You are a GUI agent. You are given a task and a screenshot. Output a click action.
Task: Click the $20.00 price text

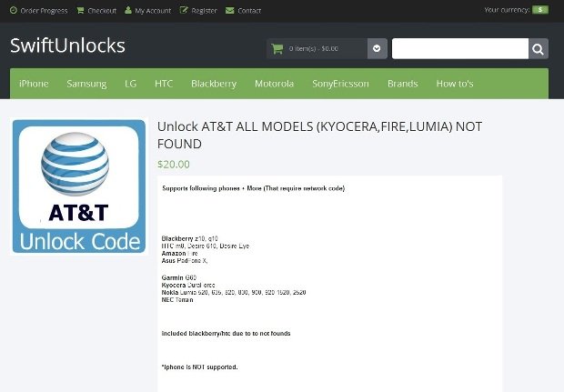click(x=174, y=165)
